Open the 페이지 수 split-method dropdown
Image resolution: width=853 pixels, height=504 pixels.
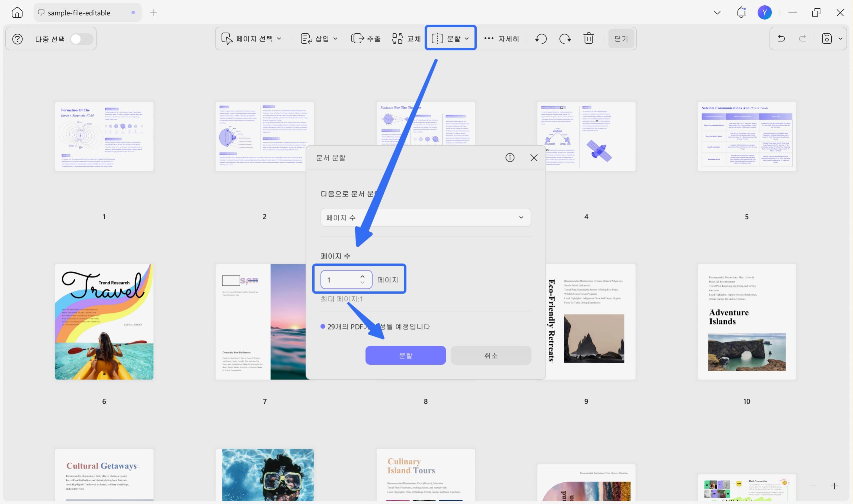(425, 217)
